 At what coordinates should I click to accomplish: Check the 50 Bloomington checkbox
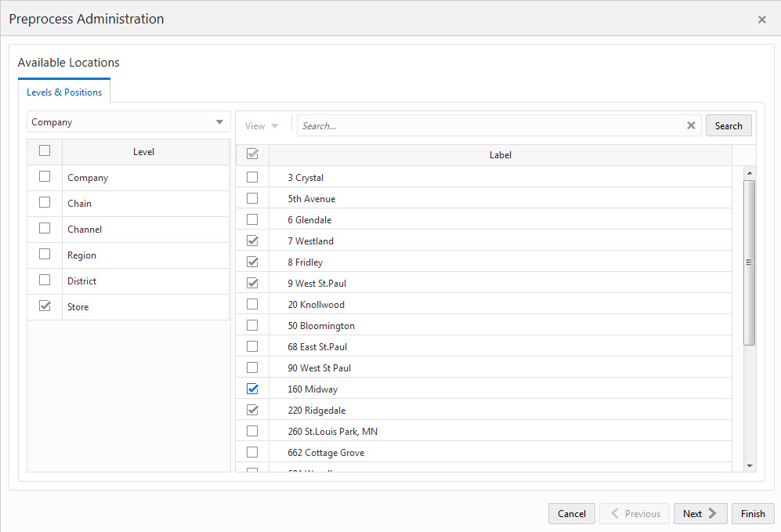252,325
